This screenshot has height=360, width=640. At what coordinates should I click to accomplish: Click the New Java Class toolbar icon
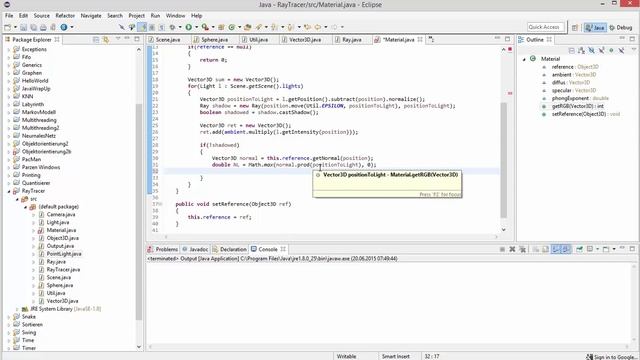click(x=232, y=27)
